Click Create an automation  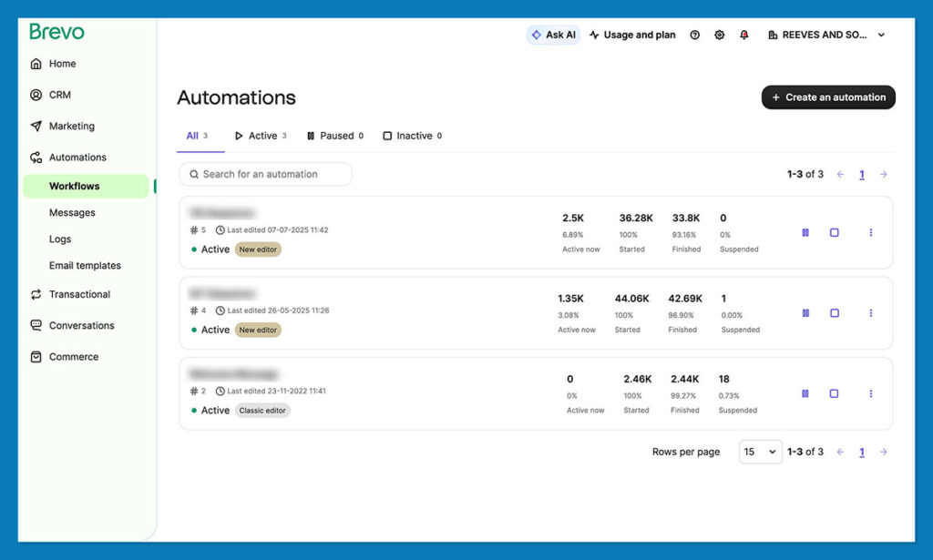tap(827, 97)
